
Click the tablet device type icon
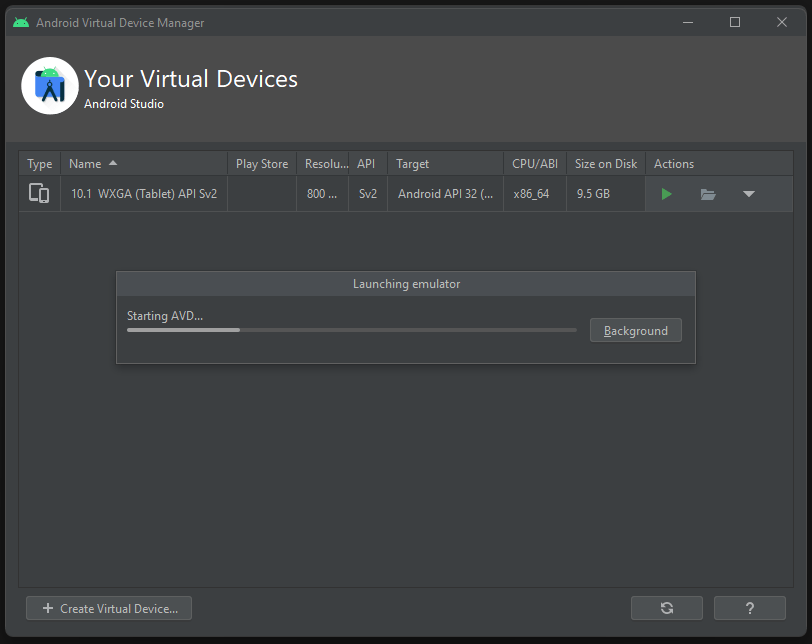[39, 194]
